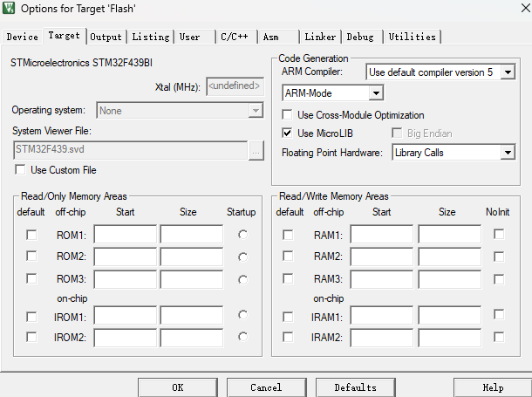Check the IROM1 default checkbox
Viewport: 532px width, 397px height.
(31, 317)
